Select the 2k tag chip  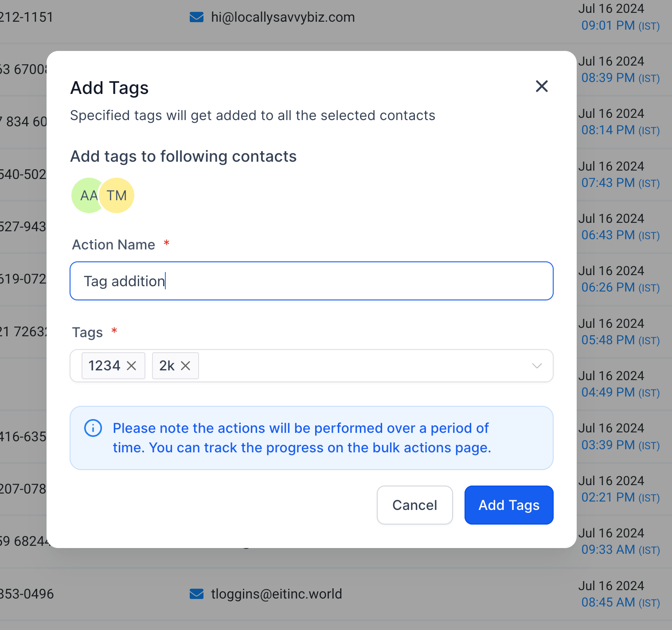pos(167,366)
